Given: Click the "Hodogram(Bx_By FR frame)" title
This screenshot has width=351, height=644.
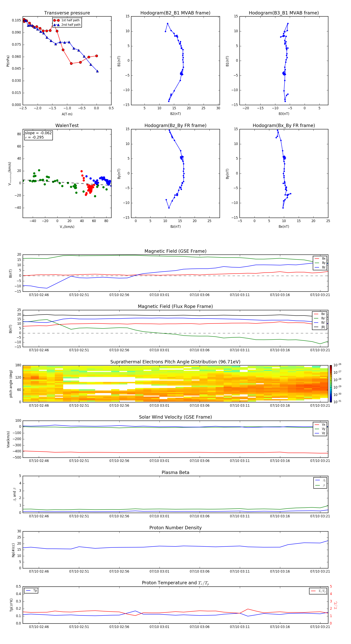Looking at the screenshot, I should (x=284, y=125).
